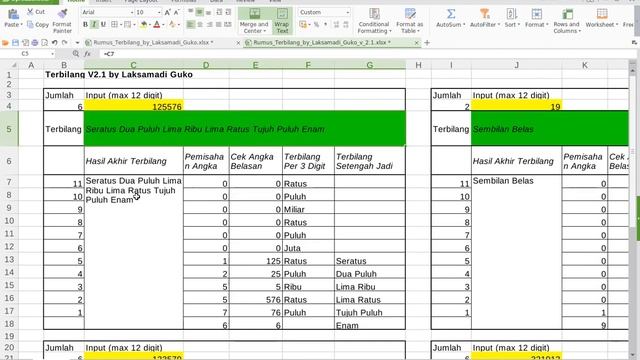Open the Insert ribbon tab
The image size is (640, 360).
click(x=103, y=1)
